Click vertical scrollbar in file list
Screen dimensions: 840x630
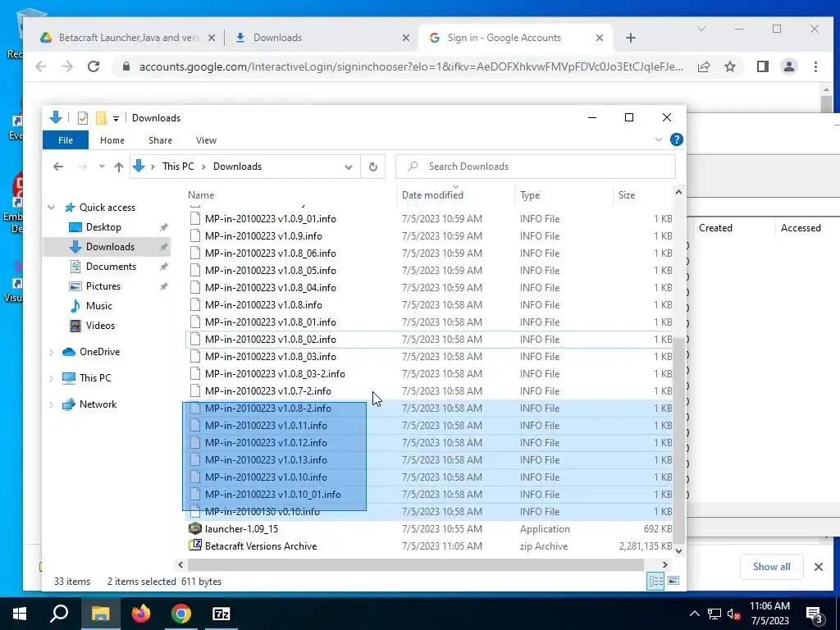pos(678,440)
